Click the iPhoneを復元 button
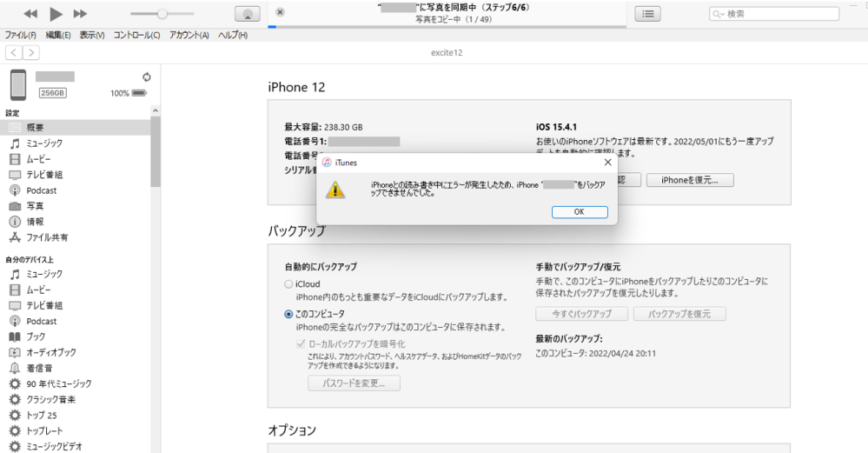Screen dimensions: 868x453 click(x=689, y=180)
